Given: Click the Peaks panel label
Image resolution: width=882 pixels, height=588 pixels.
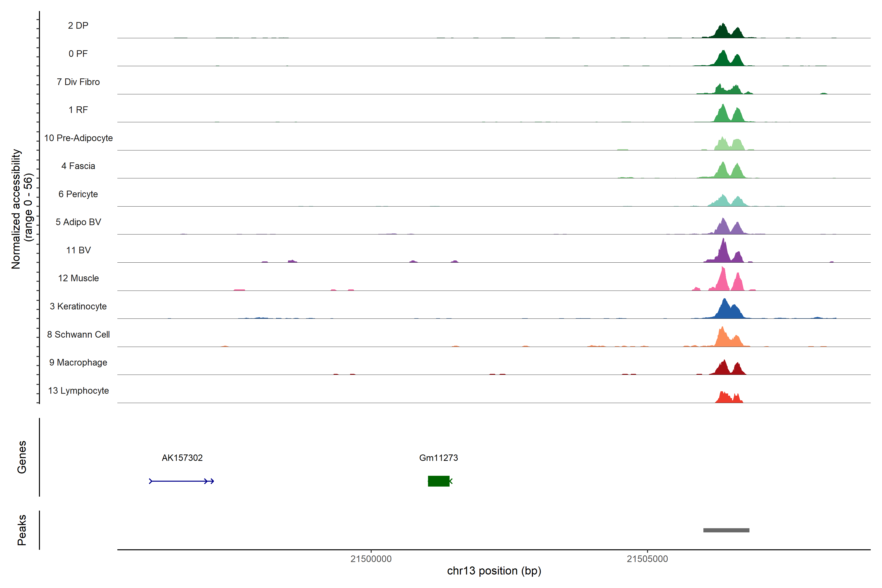Looking at the screenshot, I should (x=22, y=530).
